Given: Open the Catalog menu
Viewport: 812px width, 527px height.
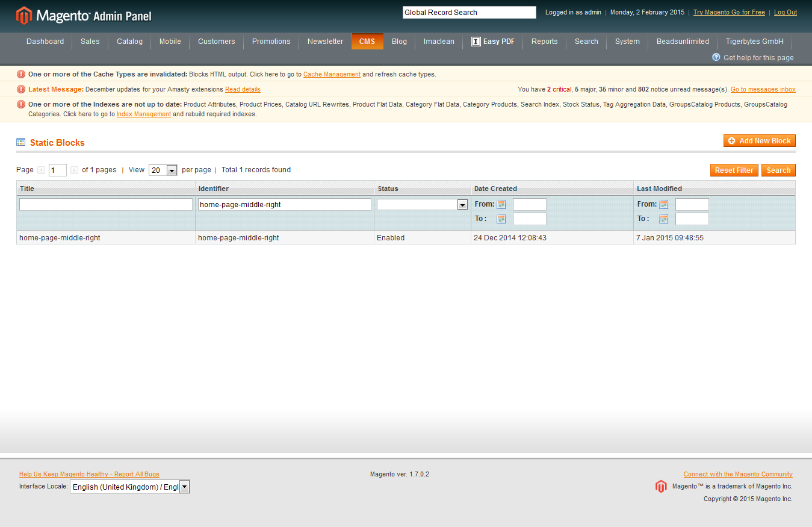Looking at the screenshot, I should (x=130, y=42).
